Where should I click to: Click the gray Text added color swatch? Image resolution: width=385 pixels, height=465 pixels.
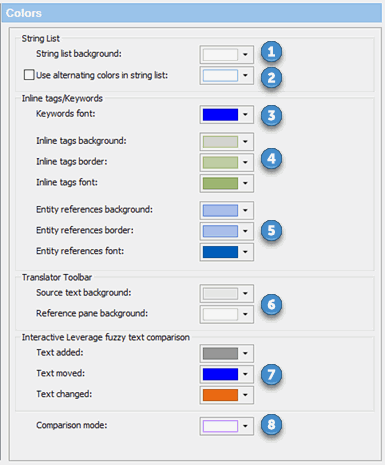coord(220,353)
